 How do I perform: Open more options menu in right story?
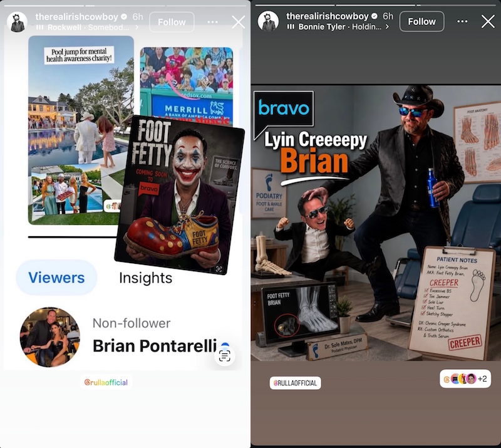(x=462, y=21)
